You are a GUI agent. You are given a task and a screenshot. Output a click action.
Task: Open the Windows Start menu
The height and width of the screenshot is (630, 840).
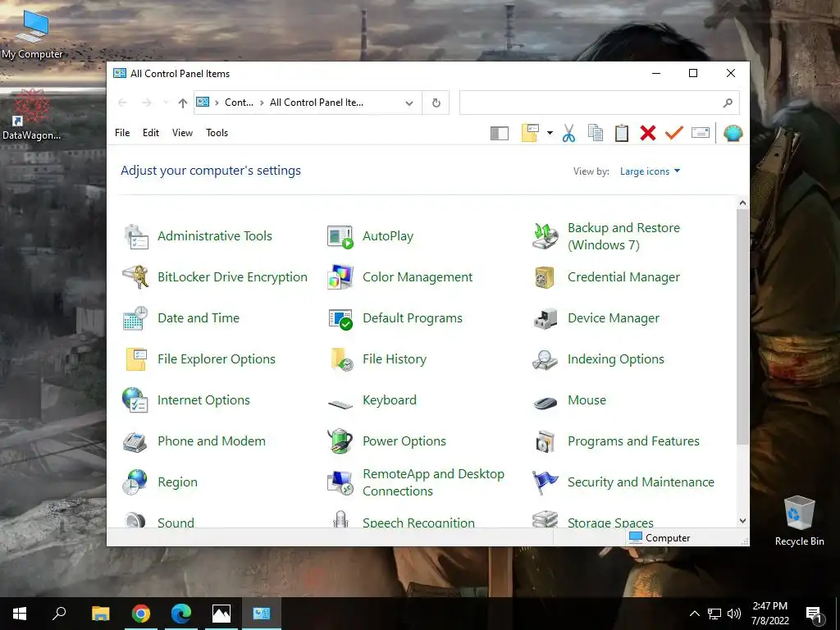click(20, 614)
